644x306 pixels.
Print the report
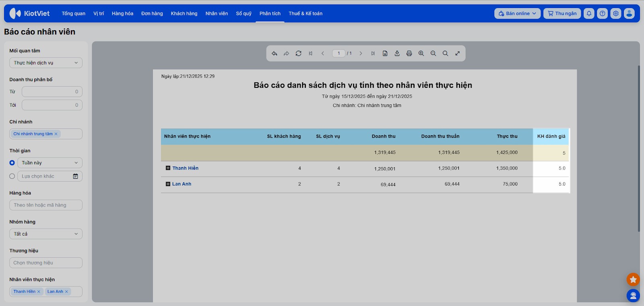pos(409,53)
